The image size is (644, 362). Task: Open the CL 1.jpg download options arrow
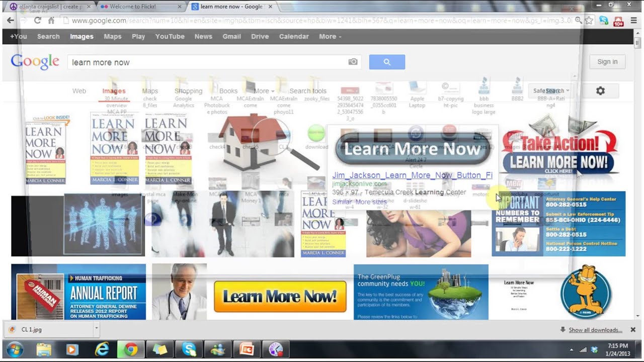coord(96,330)
